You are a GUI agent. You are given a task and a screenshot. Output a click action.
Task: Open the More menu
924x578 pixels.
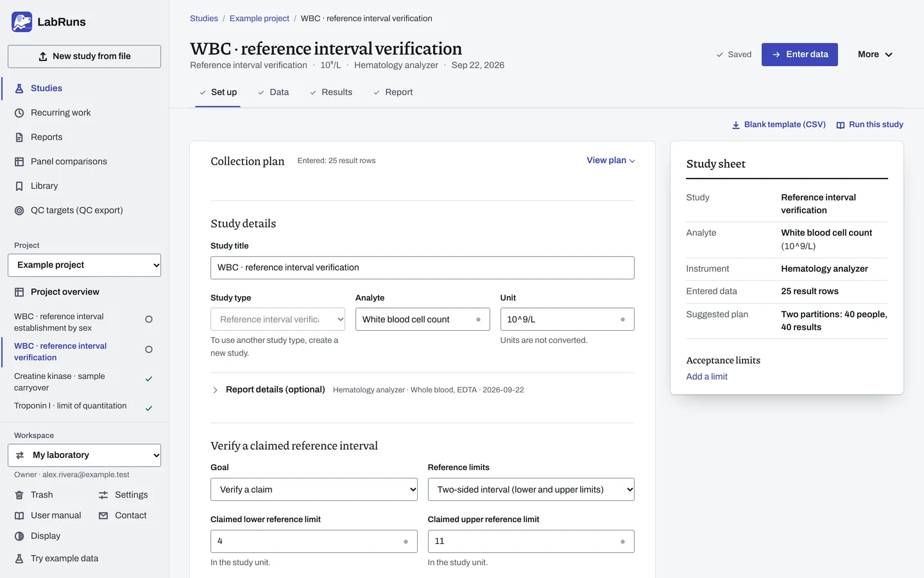pos(875,55)
